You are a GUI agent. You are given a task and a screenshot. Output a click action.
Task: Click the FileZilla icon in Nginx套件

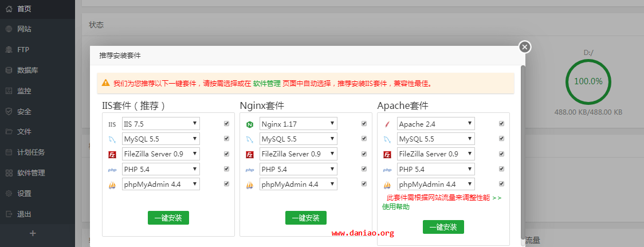(249, 155)
